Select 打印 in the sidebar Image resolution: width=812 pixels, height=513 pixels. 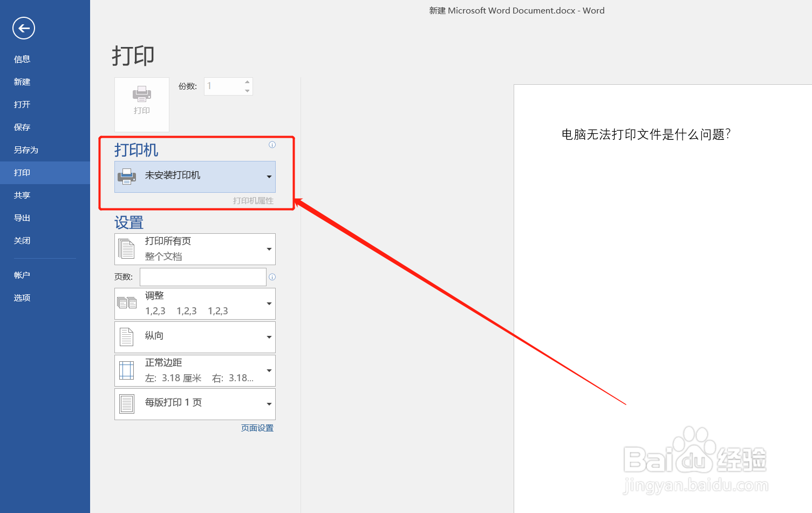[x=45, y=173]
